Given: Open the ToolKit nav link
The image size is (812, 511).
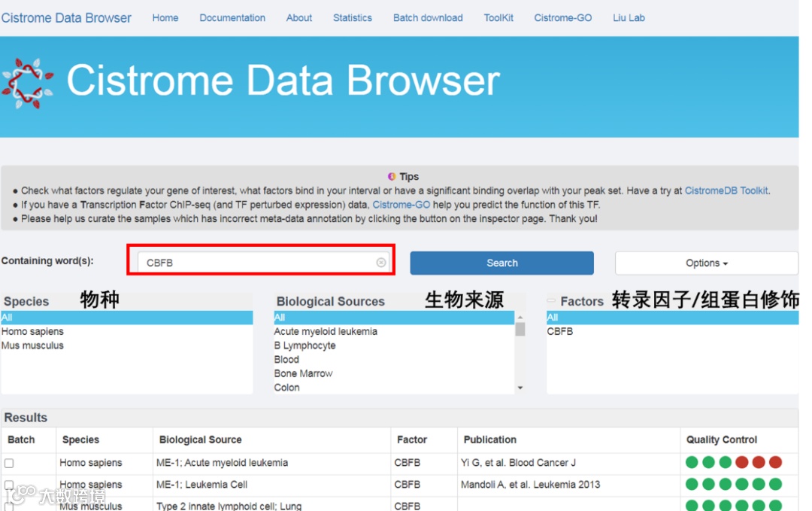Looking at the screenshot, I should click(498, 17).
